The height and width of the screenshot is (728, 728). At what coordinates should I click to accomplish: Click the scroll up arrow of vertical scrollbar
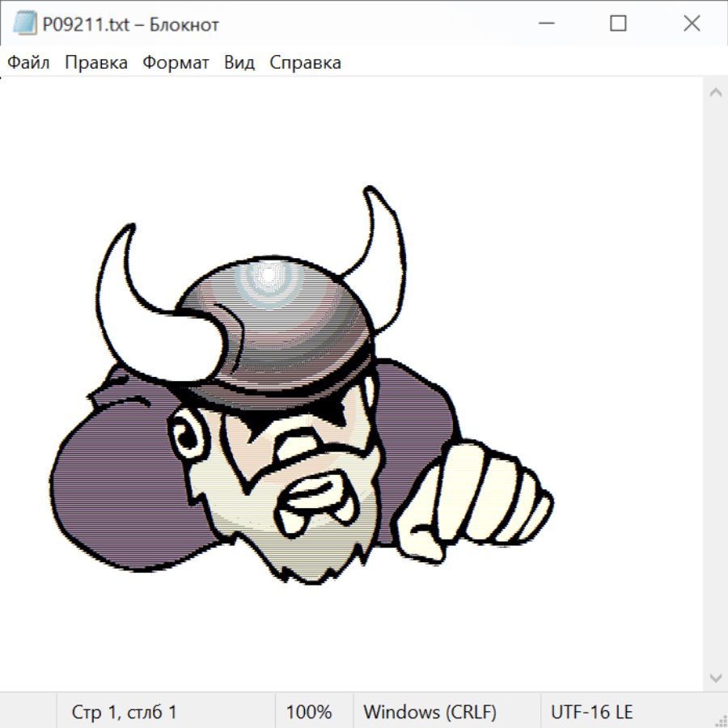tap(715, 92)
